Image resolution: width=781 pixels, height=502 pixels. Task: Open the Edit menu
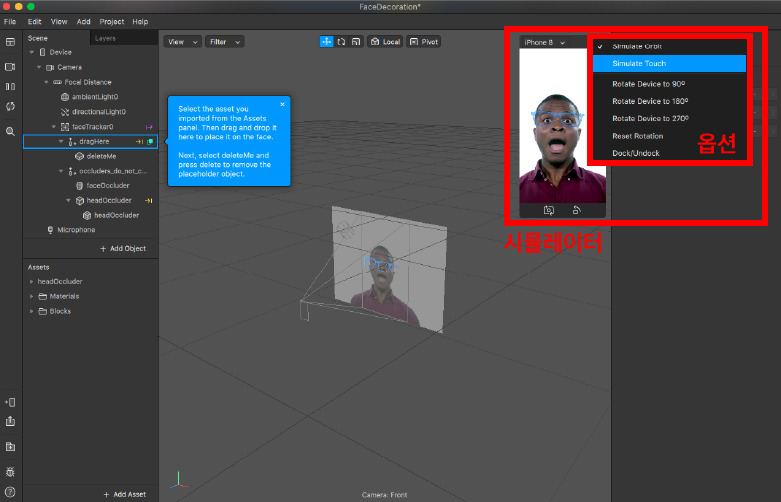point(34,22)
